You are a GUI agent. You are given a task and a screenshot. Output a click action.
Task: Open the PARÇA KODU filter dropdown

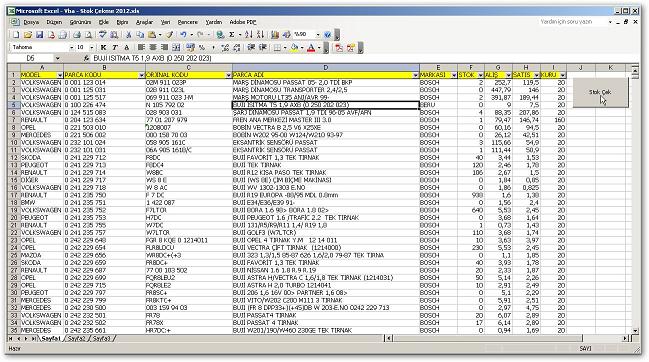142,75
